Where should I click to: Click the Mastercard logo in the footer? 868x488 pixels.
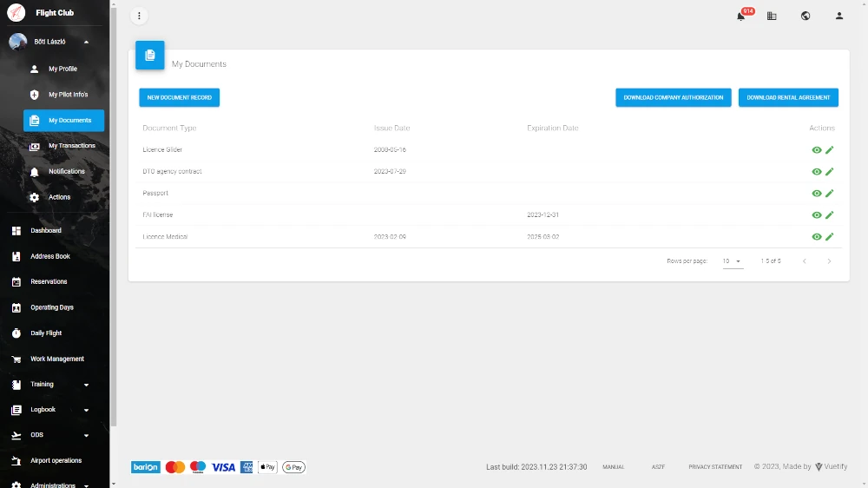(175, 467)
